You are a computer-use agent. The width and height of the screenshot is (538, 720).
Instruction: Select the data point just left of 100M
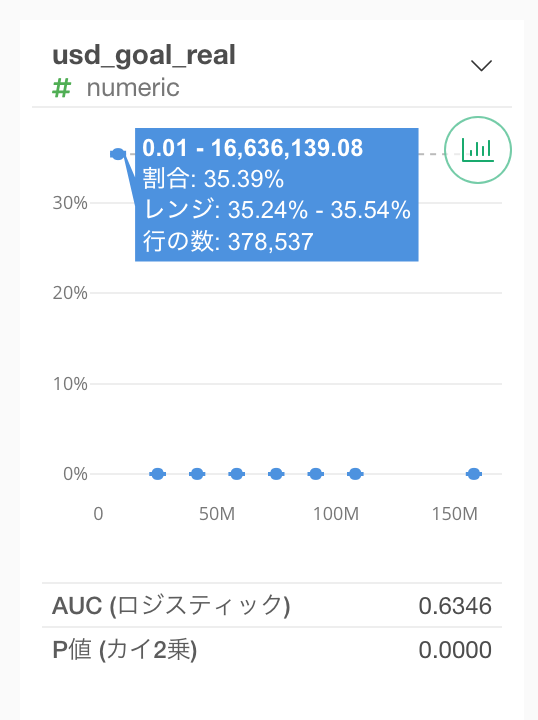coord(315,473)
